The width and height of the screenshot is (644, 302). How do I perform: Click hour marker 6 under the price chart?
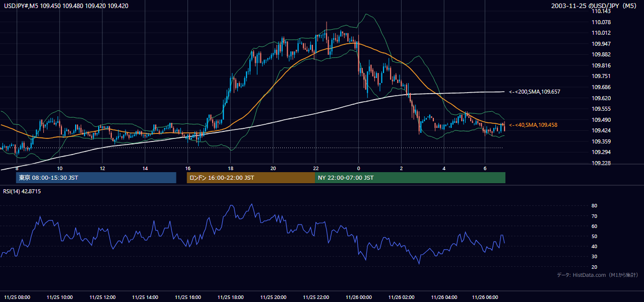485,168
